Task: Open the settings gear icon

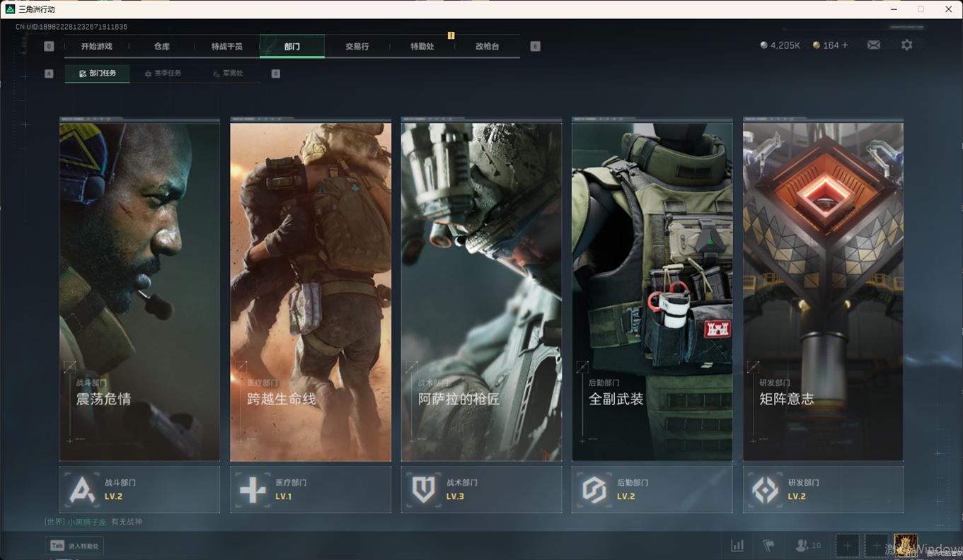Action: pos(906,45)
